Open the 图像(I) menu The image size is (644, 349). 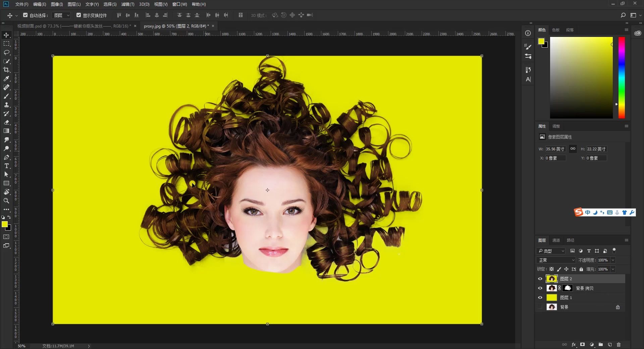57,4
